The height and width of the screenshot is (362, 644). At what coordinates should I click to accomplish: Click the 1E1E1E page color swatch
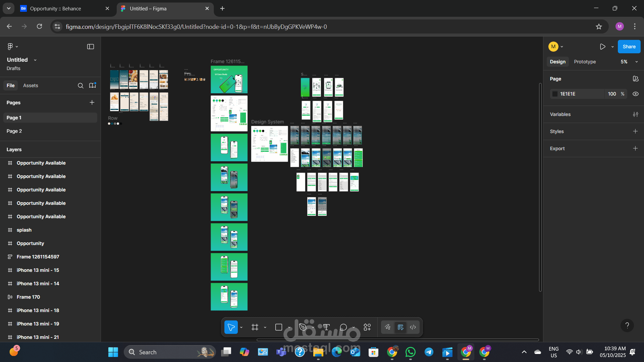click(555, 94)
